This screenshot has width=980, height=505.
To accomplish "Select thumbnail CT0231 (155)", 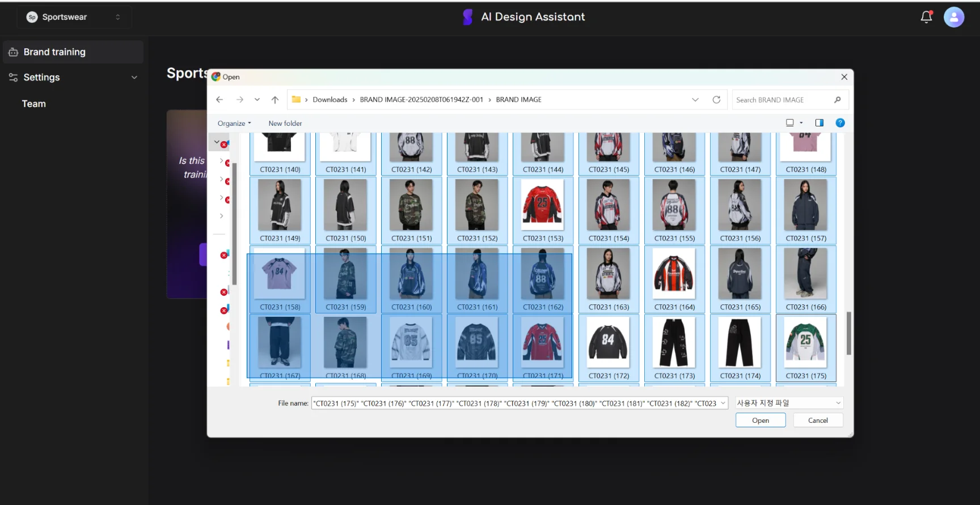I will 675,210.
